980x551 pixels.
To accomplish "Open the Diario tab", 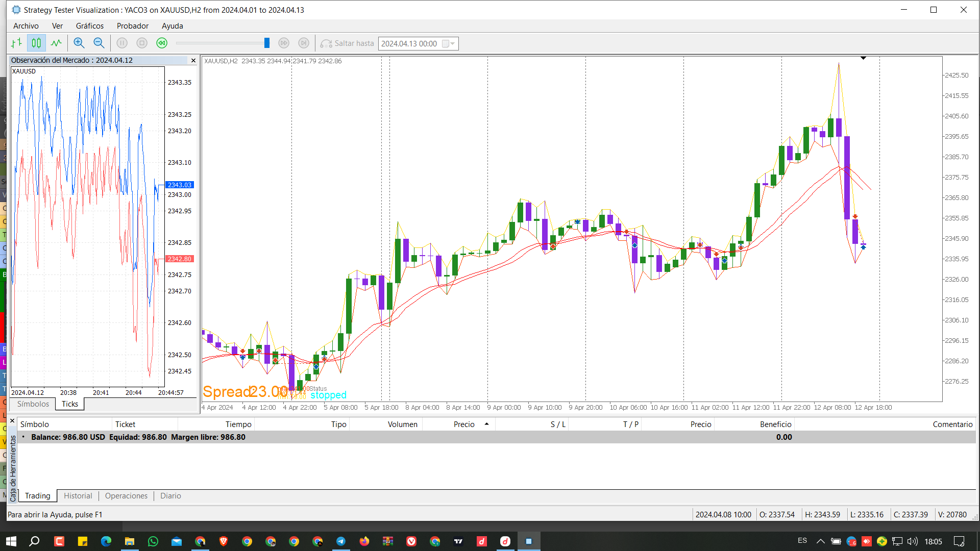I will (x=170, y=496).
